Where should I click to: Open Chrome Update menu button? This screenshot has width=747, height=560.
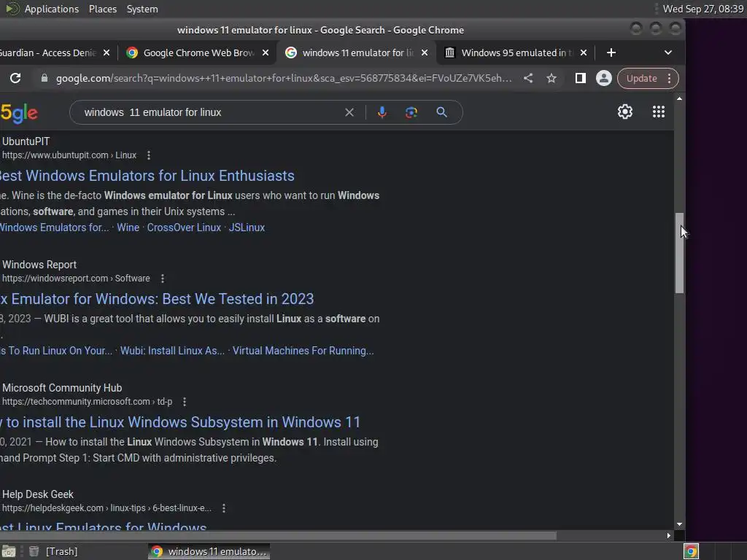point(648,78)
